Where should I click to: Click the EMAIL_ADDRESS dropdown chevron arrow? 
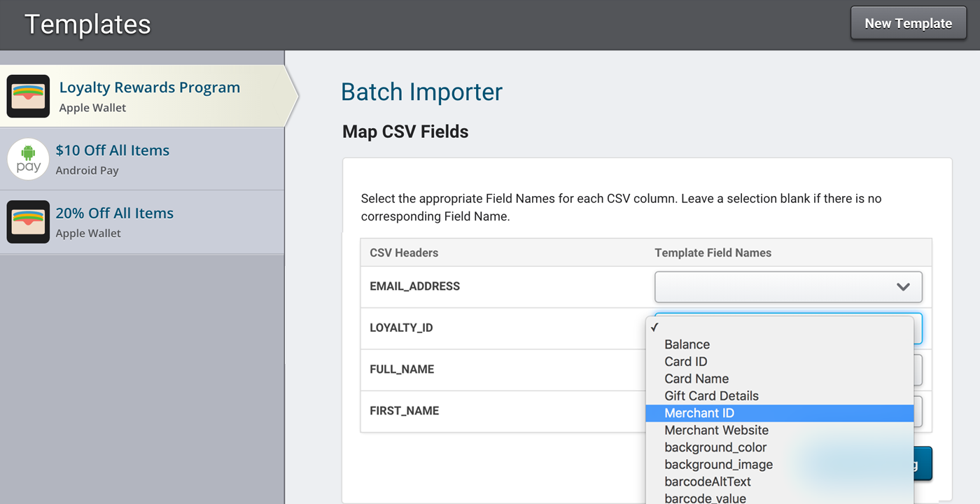[903, 287]
